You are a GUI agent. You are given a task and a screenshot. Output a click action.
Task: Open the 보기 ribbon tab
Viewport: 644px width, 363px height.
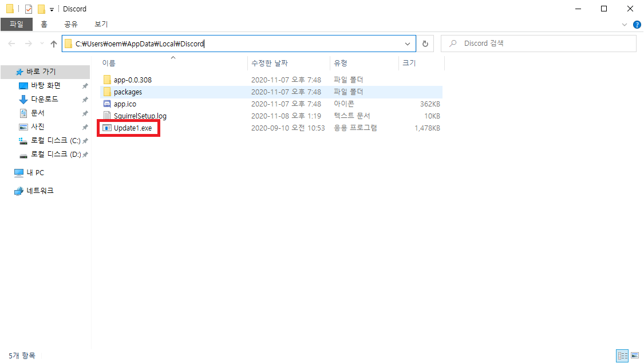(x=101, y=24)
